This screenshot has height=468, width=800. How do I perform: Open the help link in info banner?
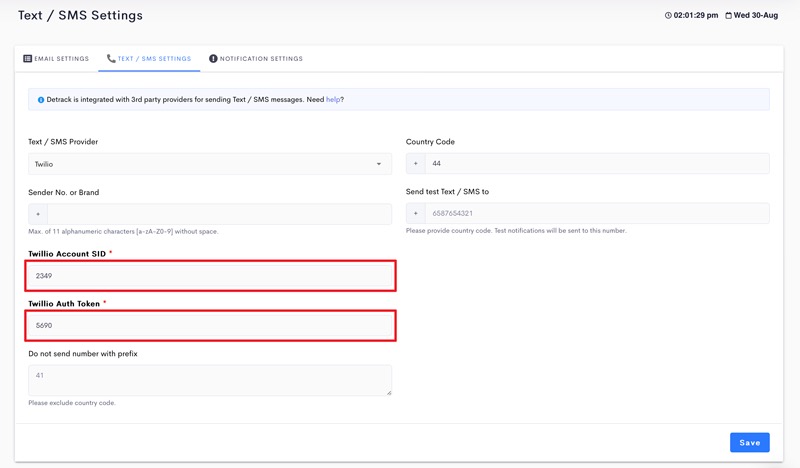[x=333, y=100]
